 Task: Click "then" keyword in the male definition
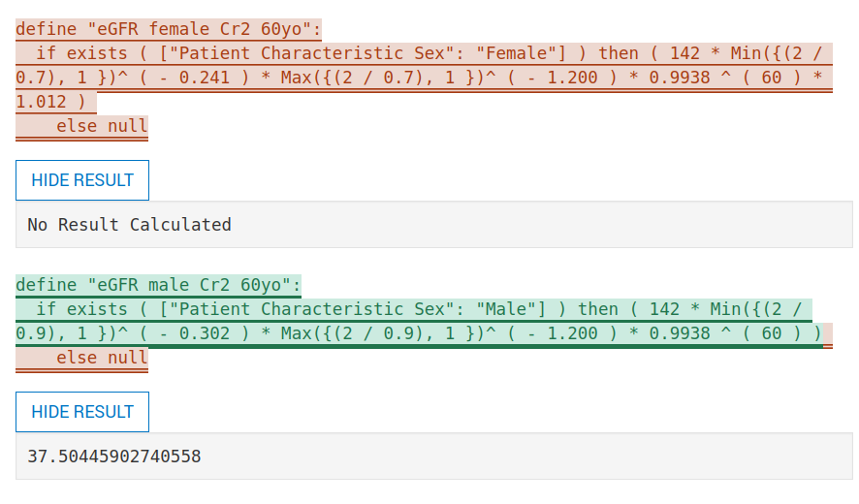[x=597, y=309]
